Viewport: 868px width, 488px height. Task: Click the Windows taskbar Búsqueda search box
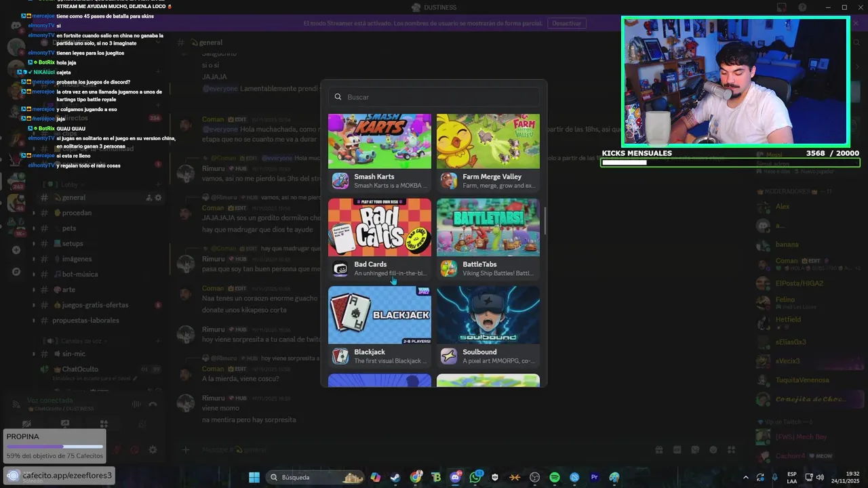[316, 477]
